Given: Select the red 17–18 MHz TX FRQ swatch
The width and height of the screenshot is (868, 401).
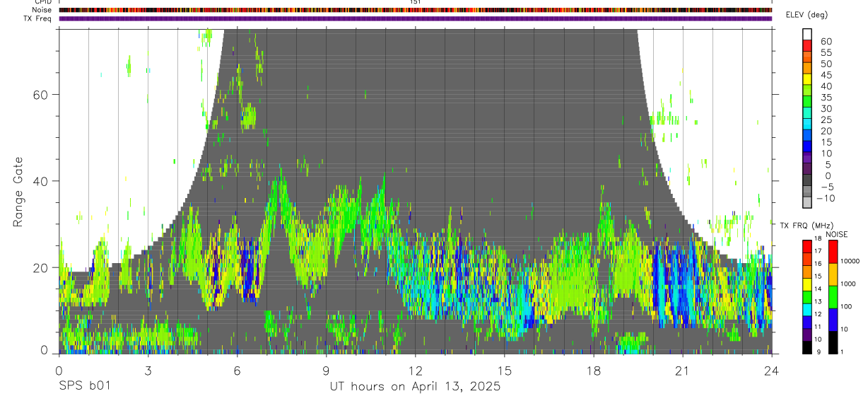Looking at the screenshot, I should tap(807, 245).
